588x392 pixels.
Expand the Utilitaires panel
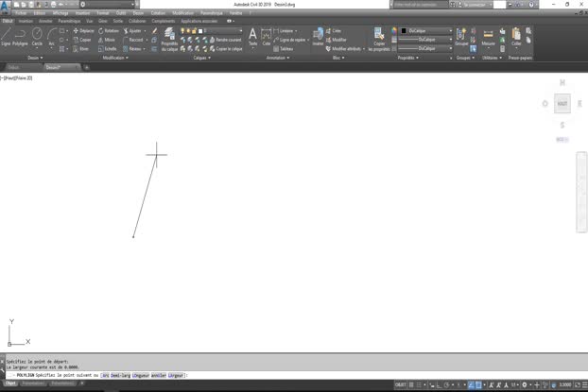(492, 58)
